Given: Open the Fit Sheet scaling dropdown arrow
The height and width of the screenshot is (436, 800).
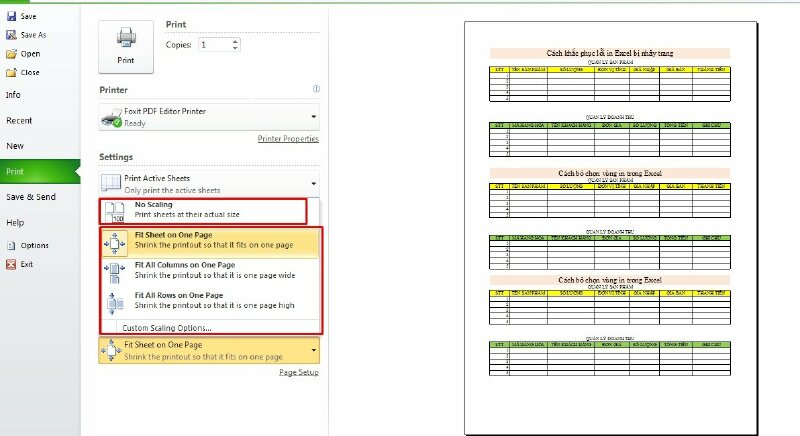Looking at the screenshot, I should point(314,350).
